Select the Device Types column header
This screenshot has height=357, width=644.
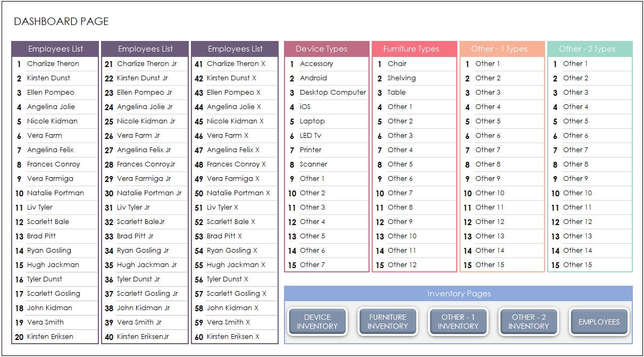(x=327, y=48)
